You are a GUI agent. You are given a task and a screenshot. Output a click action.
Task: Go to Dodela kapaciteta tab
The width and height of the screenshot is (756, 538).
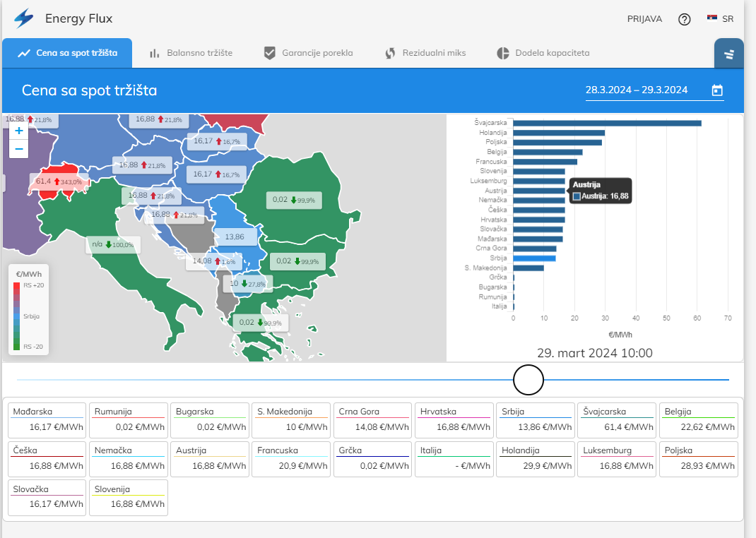(x=543, y=53)
